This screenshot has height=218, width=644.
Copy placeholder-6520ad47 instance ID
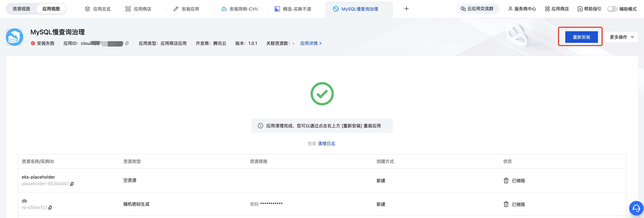(x=72, y=184)
